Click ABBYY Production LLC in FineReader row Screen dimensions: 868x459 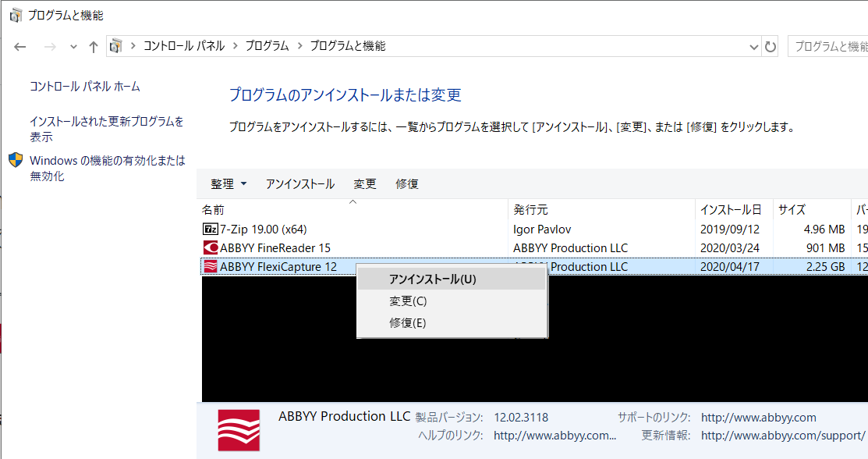pyautogui.click(x=570, y=247)
